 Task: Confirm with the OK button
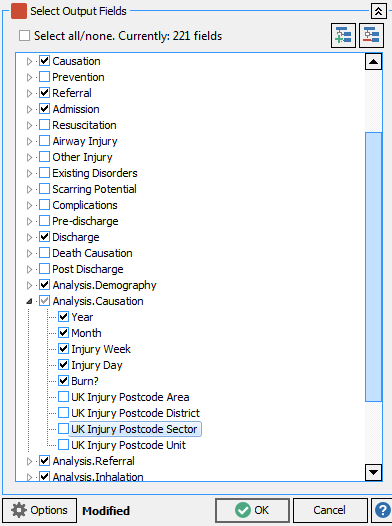click(x=252, y=510)
